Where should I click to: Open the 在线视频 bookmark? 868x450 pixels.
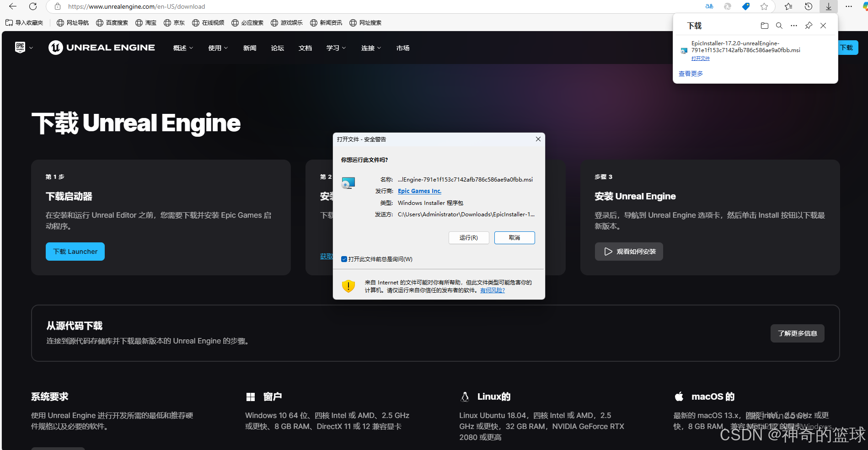pos(208,23)
